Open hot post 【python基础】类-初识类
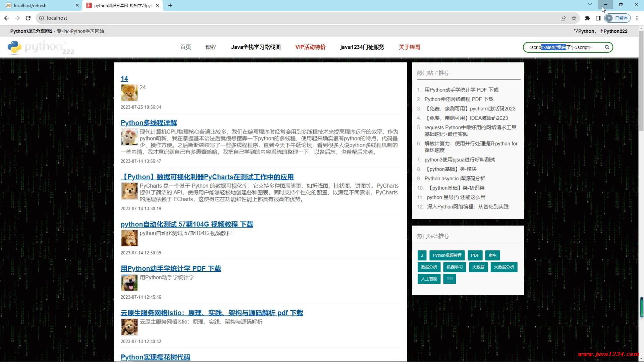Image resolution: width=644 pixels, height=362 pixels. pos(455,188)
